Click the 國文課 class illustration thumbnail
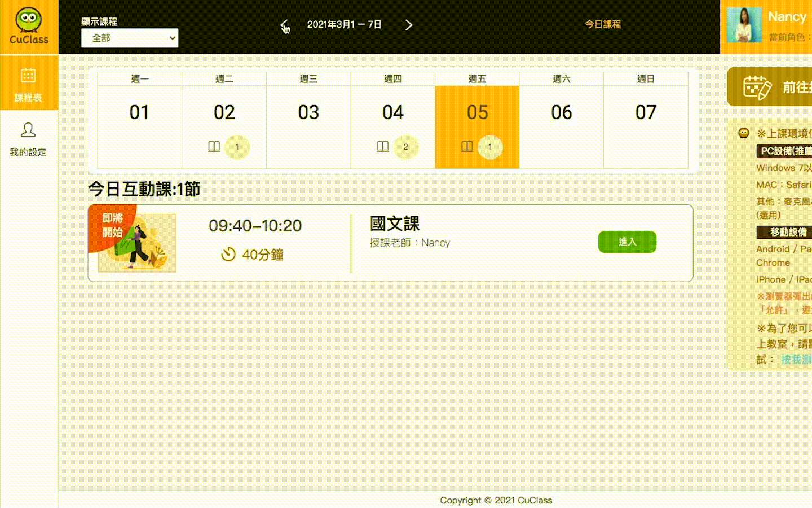Screen dimensions: 812x508 pyautogui.click(x=137, y=243)
